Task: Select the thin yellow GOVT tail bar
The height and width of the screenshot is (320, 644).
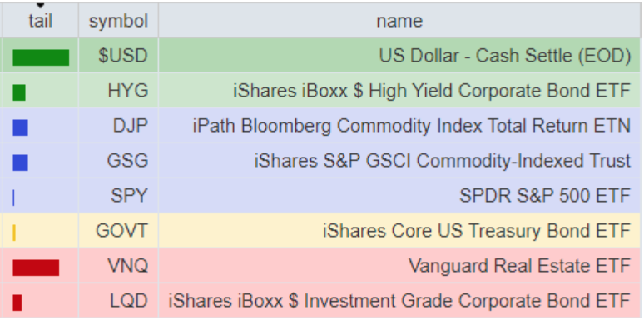Action: [x=14, y=232]
